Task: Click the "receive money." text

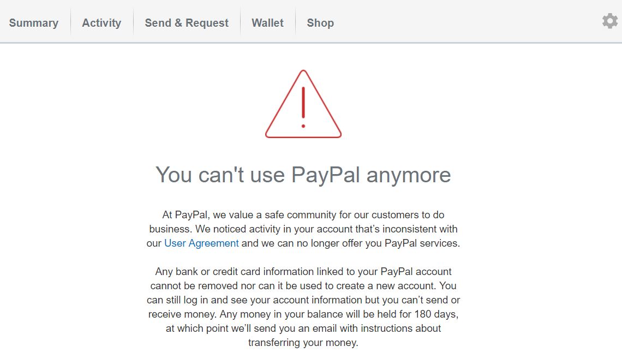Action: (182, 314)
